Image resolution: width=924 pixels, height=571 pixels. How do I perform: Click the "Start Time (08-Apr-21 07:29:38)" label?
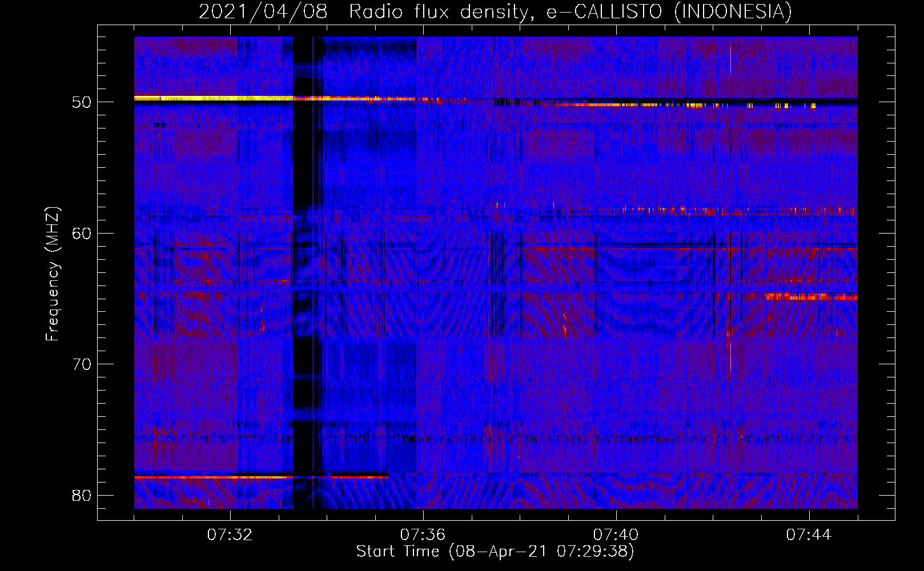(495, 552)
